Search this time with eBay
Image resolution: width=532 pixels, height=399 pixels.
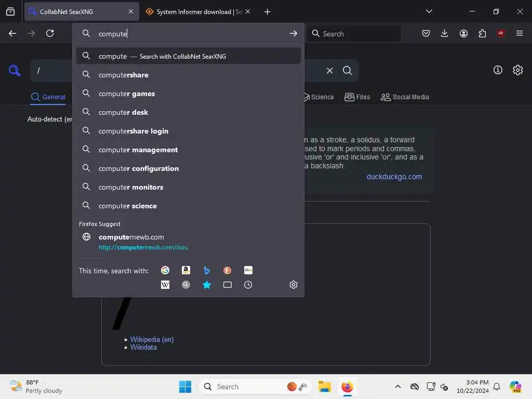[248, 270]
